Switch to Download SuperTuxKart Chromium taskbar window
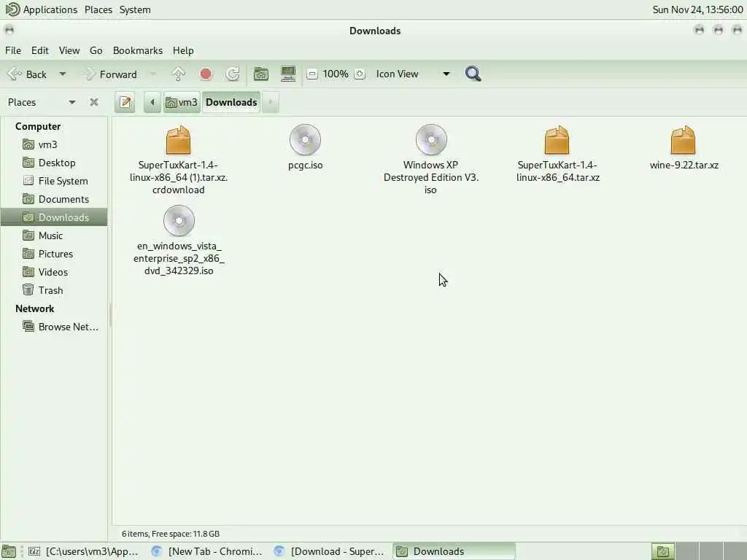 point(330,551)
